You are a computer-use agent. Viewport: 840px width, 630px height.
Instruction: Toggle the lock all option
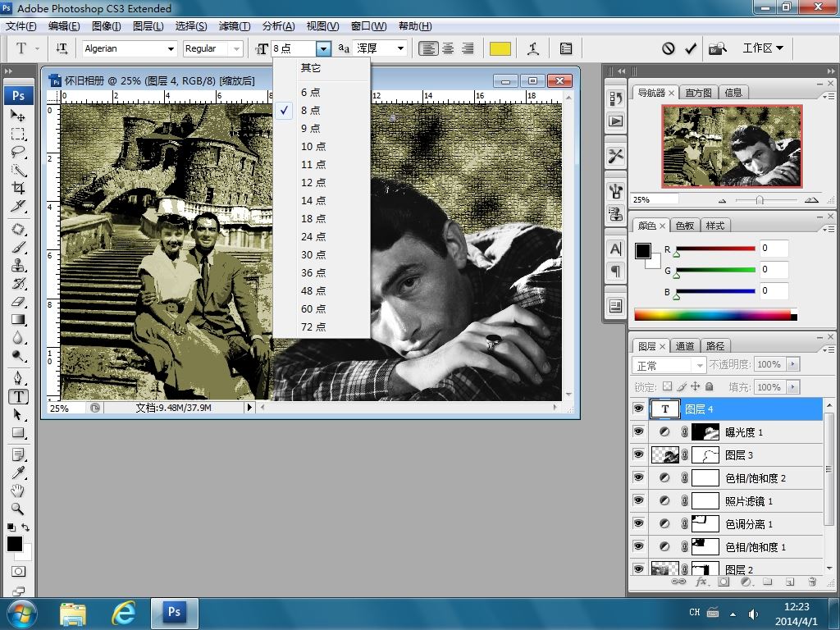(x=710, y=386)
